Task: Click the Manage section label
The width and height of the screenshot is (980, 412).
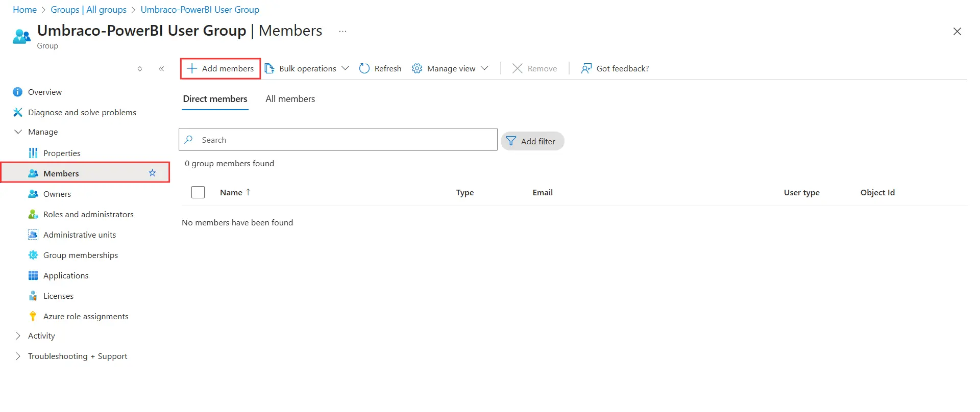Action: point(43,132)
